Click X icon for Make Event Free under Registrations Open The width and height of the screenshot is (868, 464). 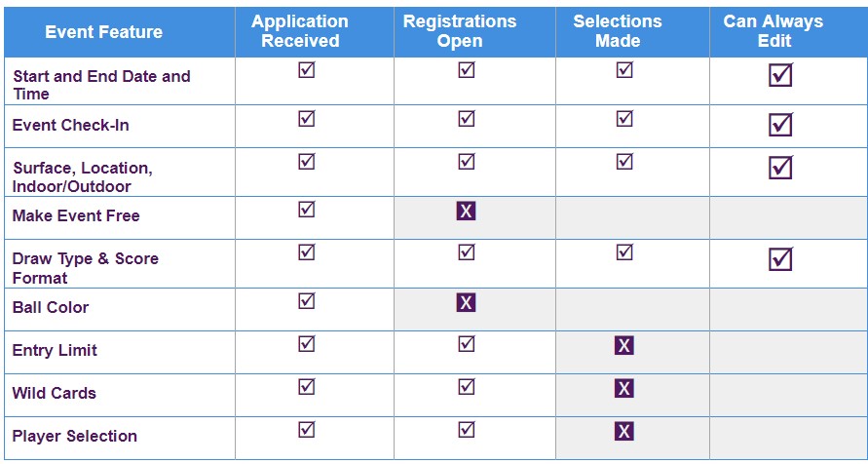(466, 211)
